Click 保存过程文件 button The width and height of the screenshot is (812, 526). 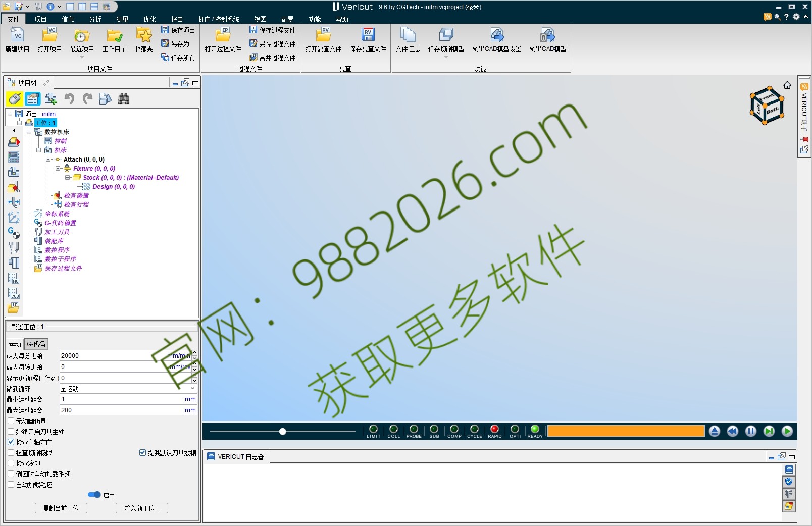point(273,30)
